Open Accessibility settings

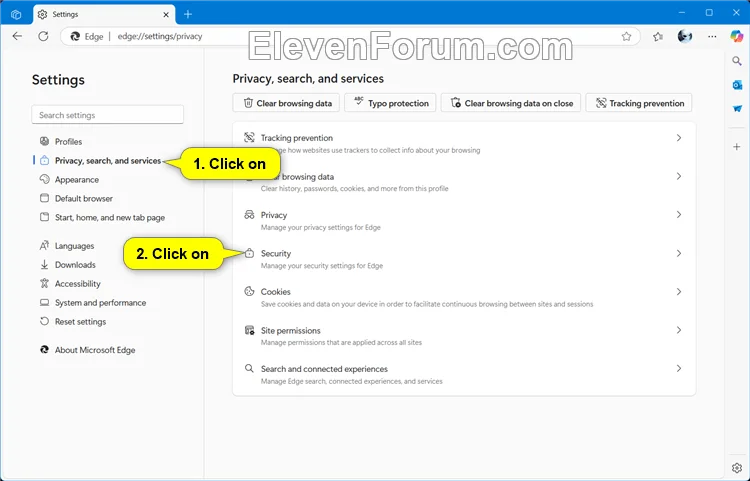77,284
